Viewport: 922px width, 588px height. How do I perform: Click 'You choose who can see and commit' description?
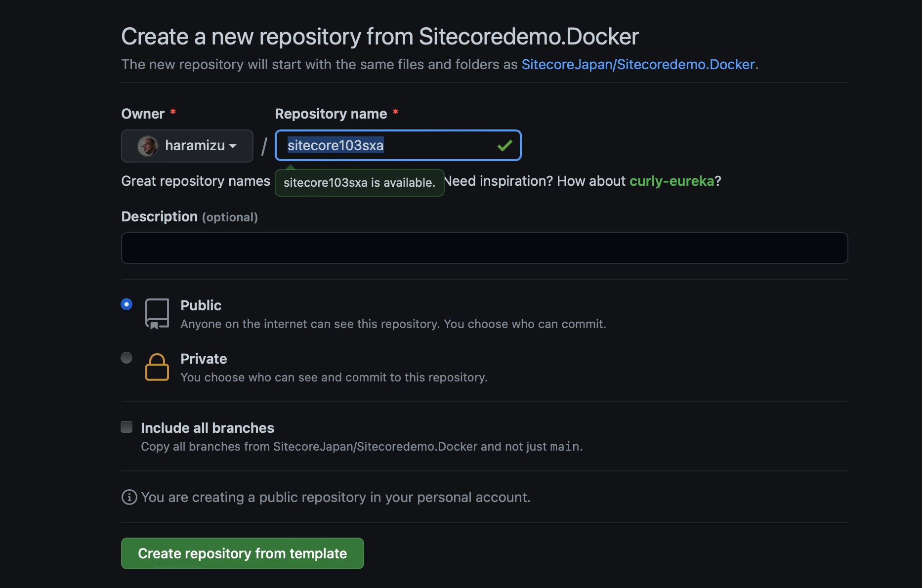(334, 378)
